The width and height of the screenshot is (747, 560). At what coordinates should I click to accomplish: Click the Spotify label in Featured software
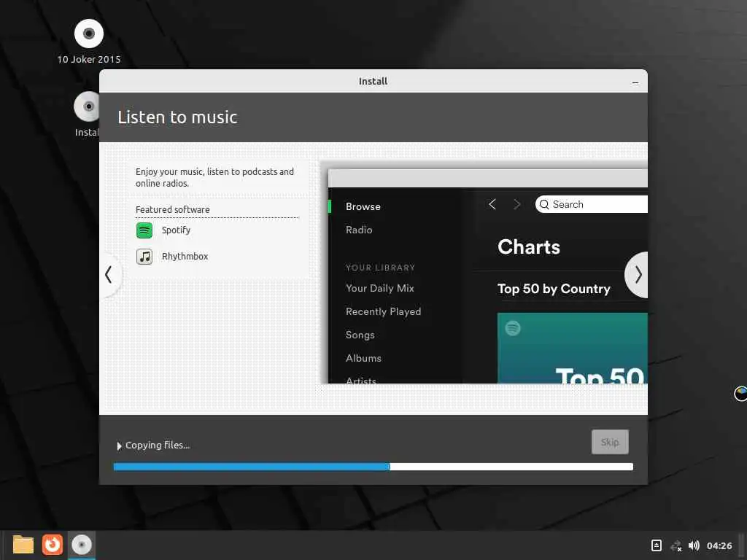click(x=176, y=230)
